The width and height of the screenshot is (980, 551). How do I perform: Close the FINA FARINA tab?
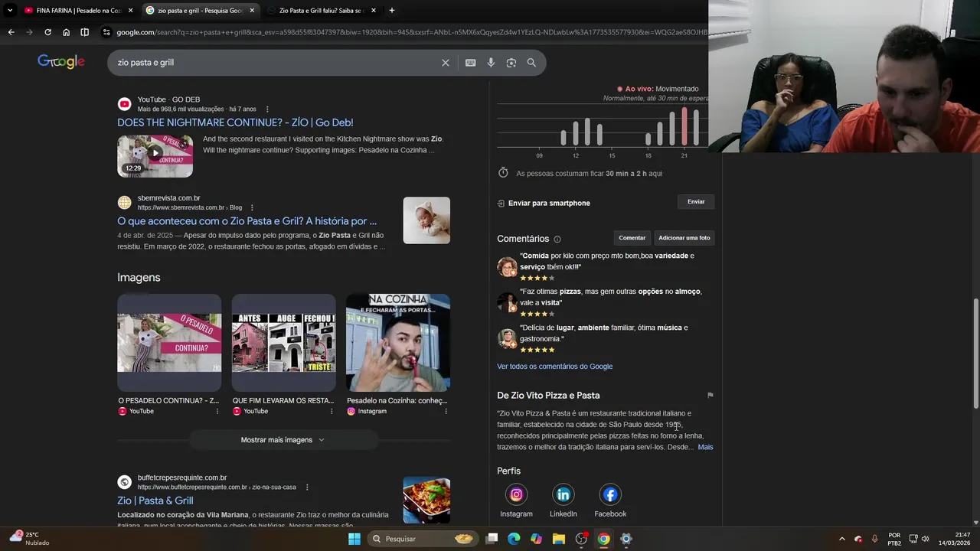pos(130,11)
